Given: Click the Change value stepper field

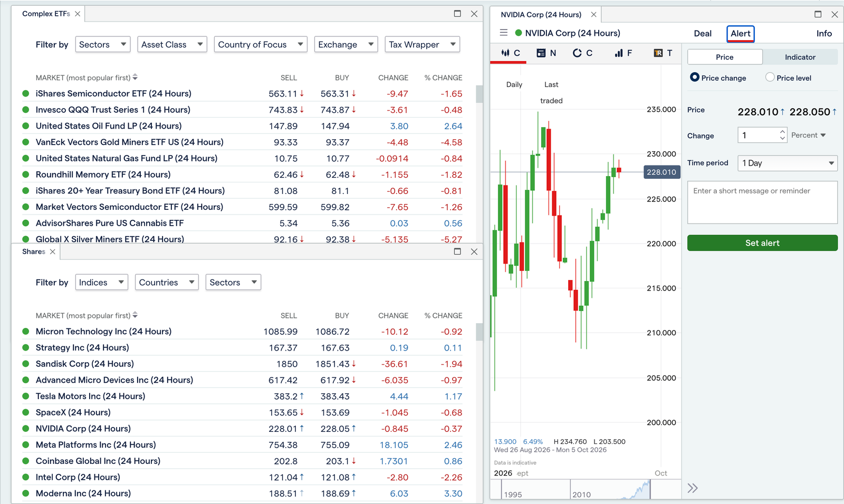Looking at the screenshot, I should point(762,135).
